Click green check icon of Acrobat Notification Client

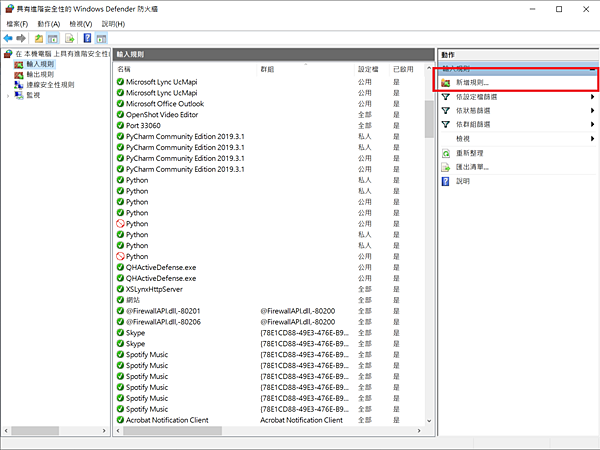point(120,420)
